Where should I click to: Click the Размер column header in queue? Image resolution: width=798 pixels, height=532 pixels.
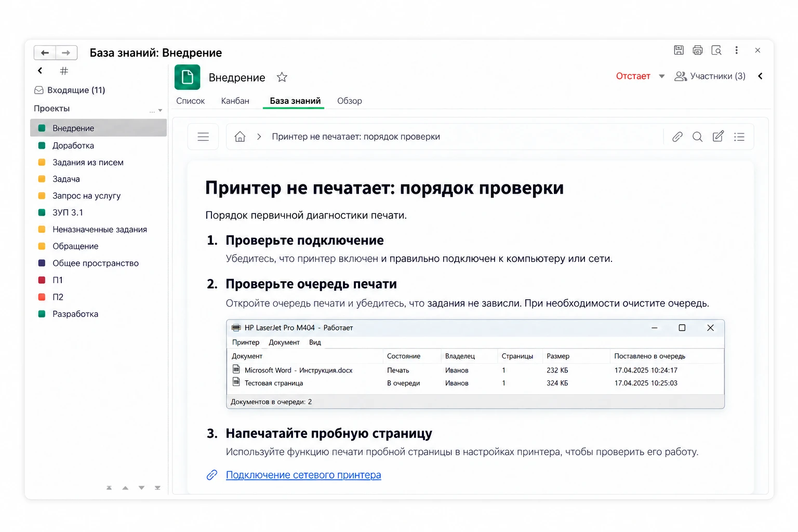[x=558, y=356]
